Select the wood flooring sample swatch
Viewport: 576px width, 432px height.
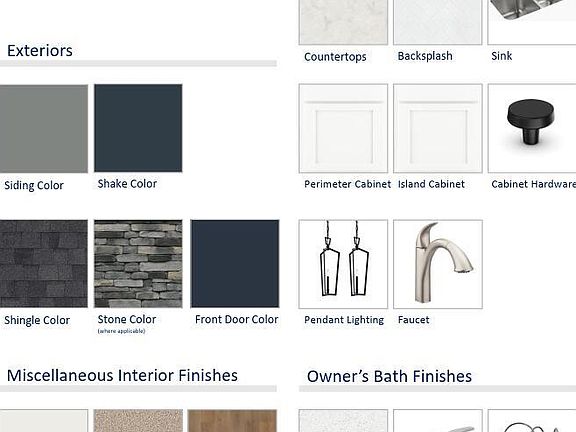coord(232,421)
